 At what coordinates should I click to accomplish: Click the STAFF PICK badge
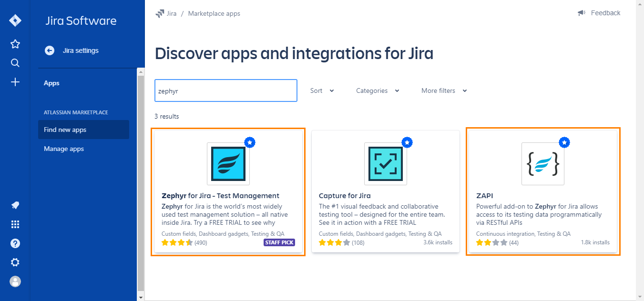279,242
